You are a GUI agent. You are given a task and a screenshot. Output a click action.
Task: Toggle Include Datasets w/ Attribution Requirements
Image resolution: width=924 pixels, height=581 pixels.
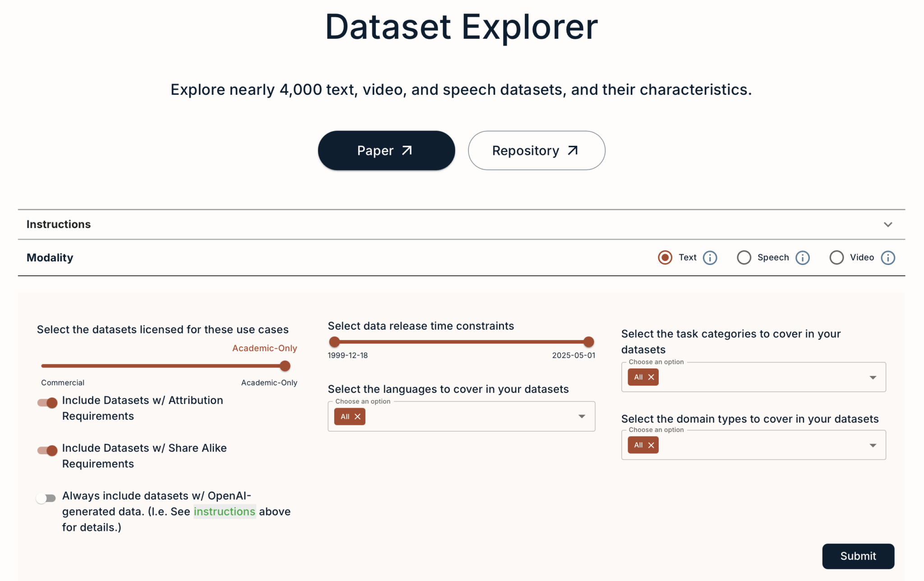click(x=47, y=403)
